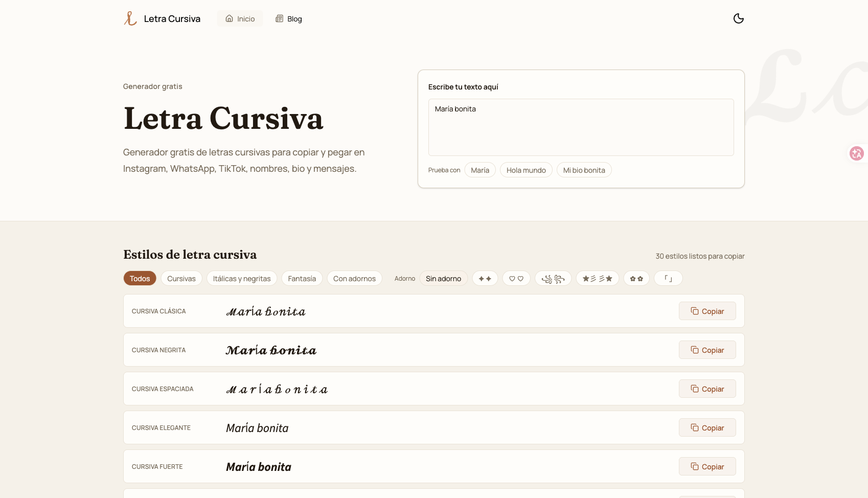Choose the flowers adornment
Viewport: 868px width, 498px height.
(x=636, y=279)
